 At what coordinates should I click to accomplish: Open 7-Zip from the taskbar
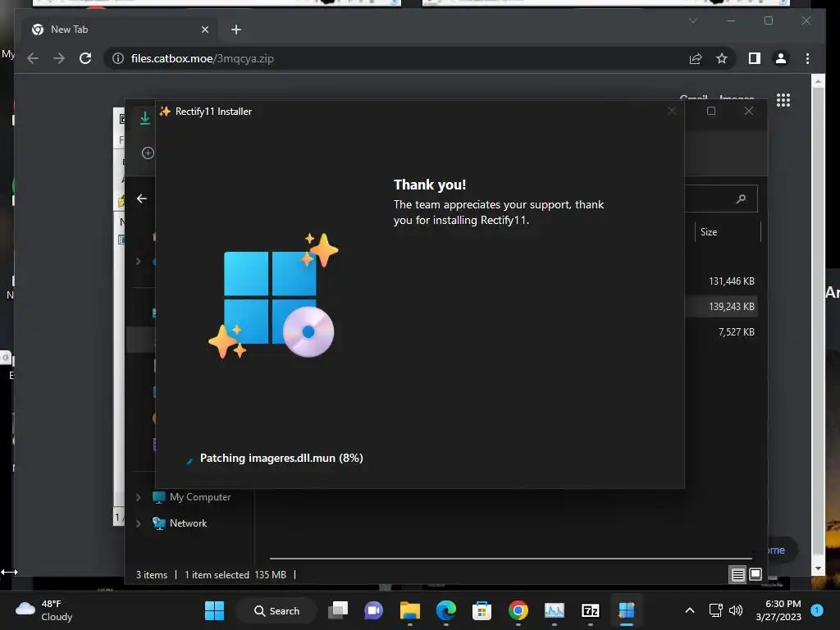pos(590,610)
